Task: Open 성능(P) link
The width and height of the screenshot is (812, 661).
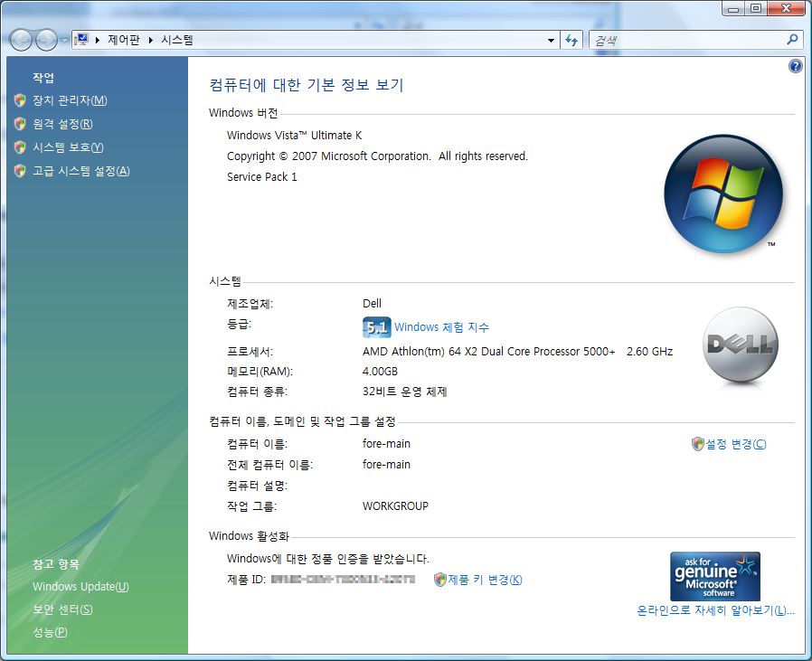Action: 51,632
